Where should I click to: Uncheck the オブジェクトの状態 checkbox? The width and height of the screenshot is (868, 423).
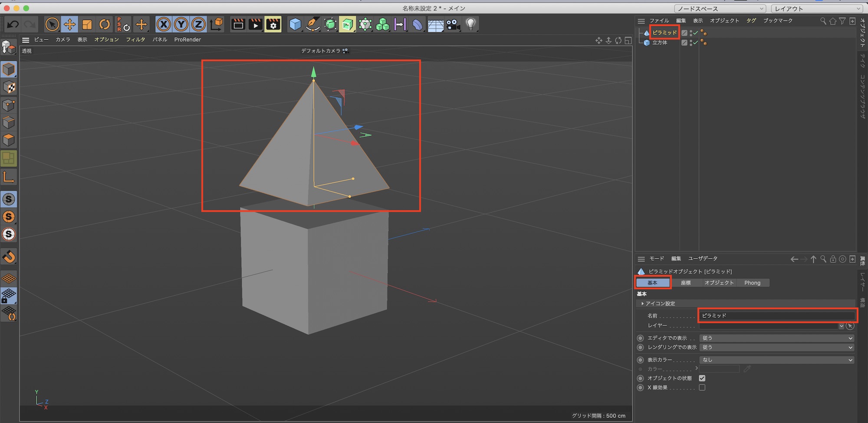(702, 378)
